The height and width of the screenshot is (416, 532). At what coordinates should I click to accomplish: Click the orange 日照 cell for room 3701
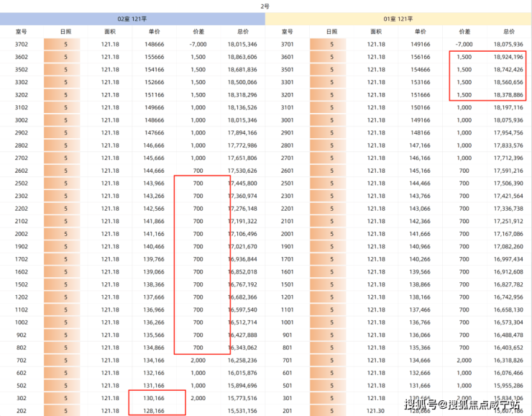click(332, 45)
